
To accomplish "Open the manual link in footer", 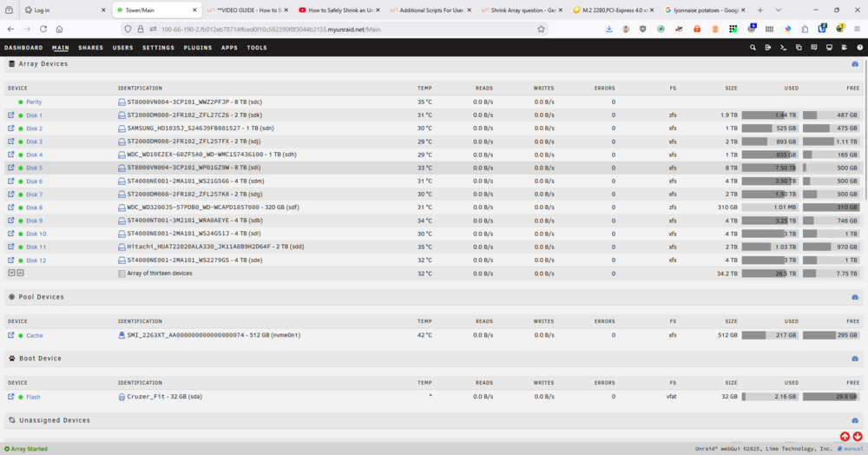I will tap(852, 449).
